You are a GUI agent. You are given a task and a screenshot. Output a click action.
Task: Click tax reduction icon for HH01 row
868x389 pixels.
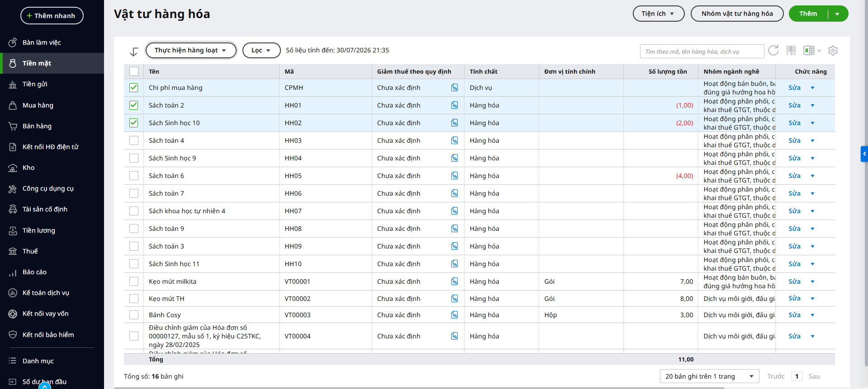point(455,105)
